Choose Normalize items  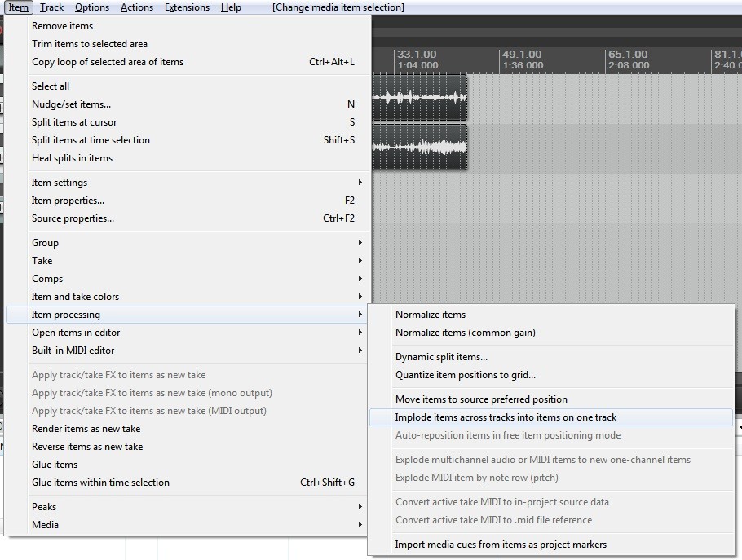(551, 315)
